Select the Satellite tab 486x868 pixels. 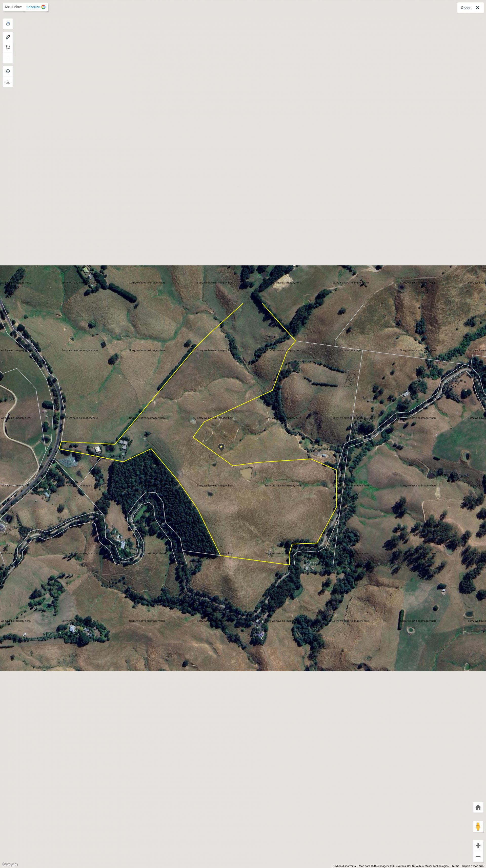pyautogui.click(x=33, y=7)
